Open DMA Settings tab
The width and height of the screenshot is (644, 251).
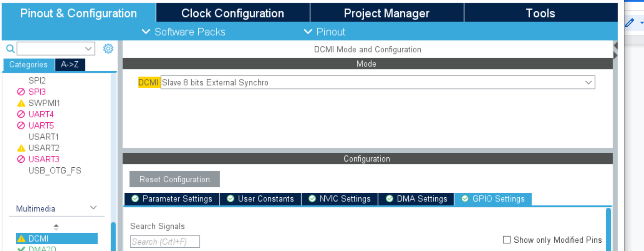coord(416,199)
